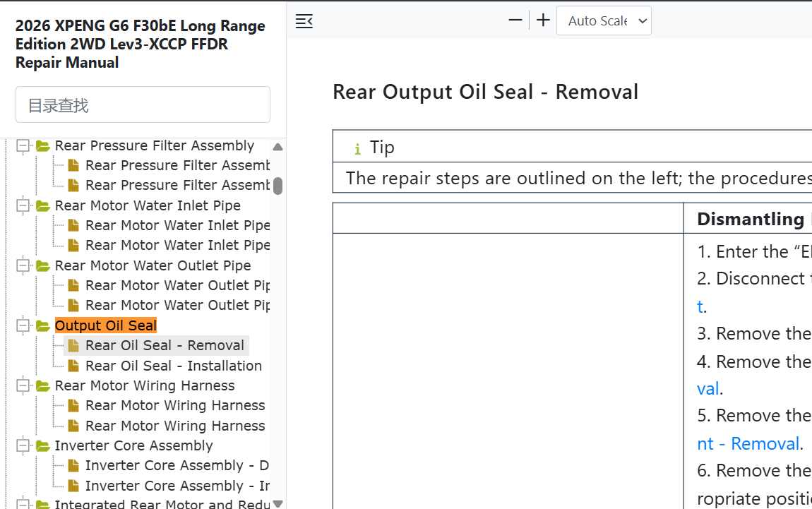Open the second Rear Motor Water Outlet Pipe page
Screen dimensions: 812x509
178,305
